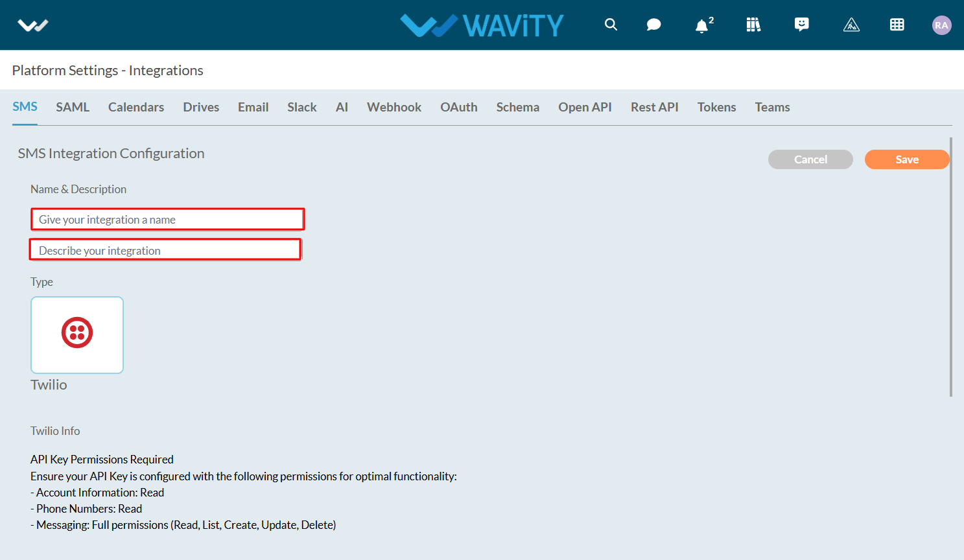Viewport: 964px width, 560px height.
Task: Switch to the Calendars tab
Action: coord(136,107)
